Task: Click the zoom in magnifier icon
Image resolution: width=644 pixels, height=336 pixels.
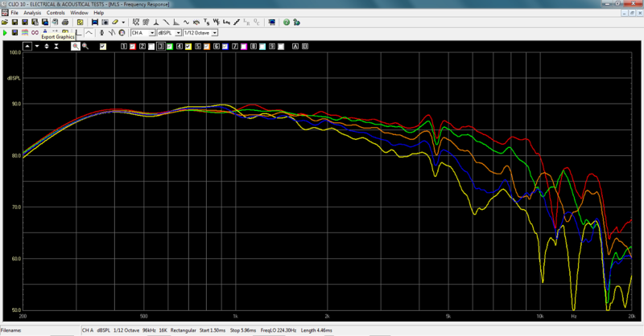Action: 75,47
